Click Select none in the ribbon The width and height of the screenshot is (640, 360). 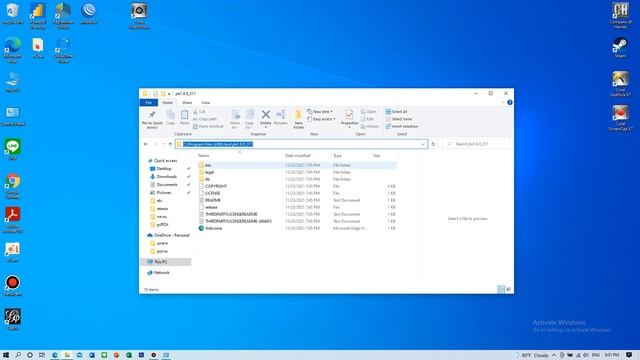[x=399, y=119]
